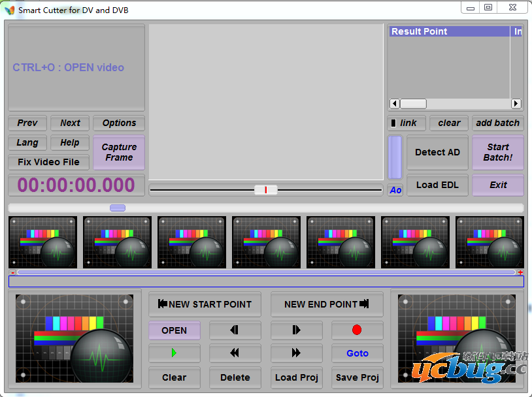The image size is (532, 397).
Task: Click the red playback position slider marker
Action: 265,189
